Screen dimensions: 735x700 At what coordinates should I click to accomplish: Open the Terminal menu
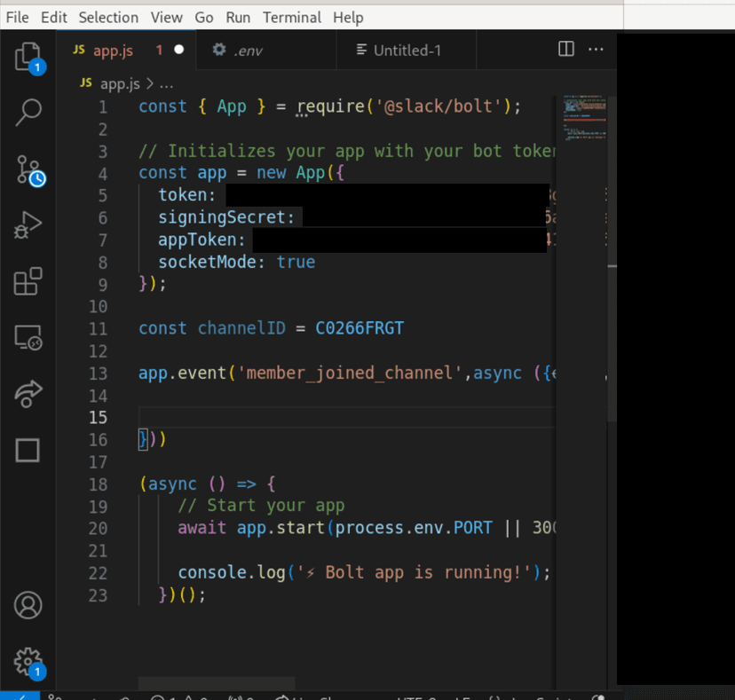[x=291, y=17]
